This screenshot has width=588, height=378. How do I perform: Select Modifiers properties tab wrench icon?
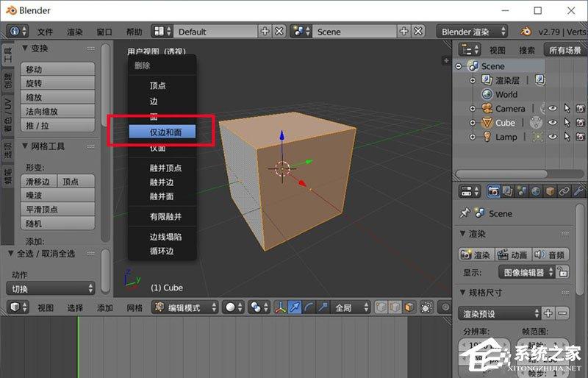coord(578,191)
